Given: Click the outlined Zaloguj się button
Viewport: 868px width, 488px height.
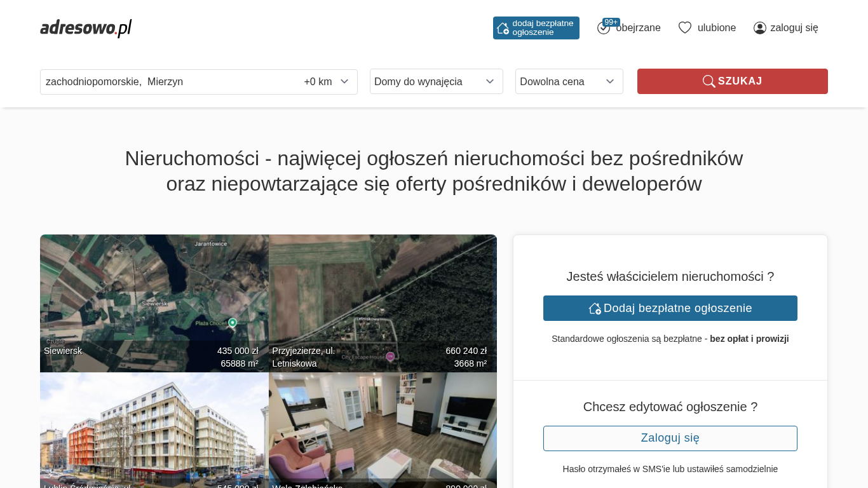Looking at the screenshot, I should tap(670, 438).
